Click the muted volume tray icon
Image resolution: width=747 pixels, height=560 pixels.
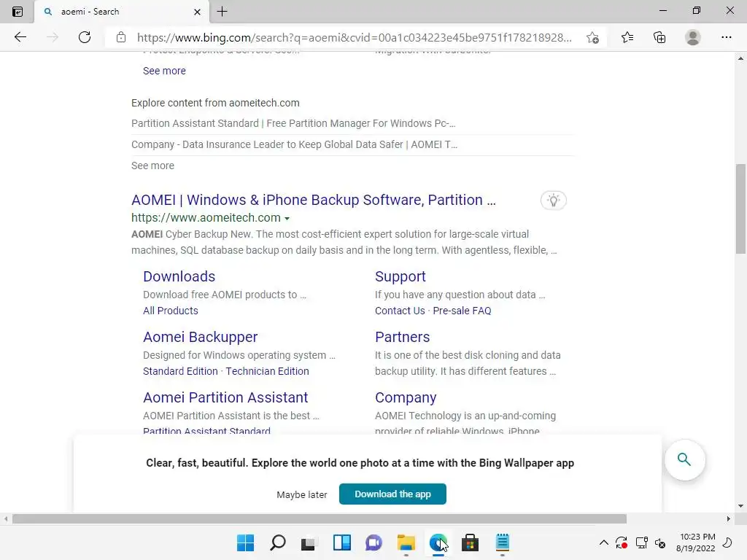(659, 542)
